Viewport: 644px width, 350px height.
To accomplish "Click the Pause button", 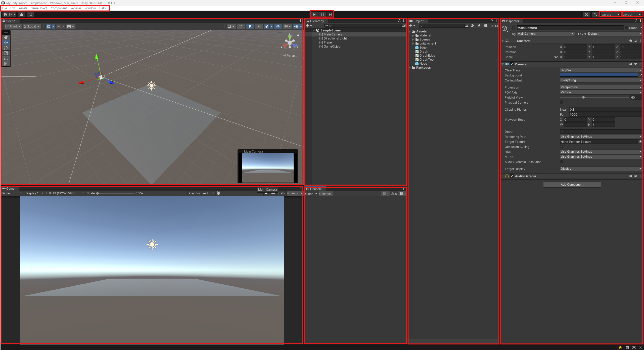I will (322, 15).
